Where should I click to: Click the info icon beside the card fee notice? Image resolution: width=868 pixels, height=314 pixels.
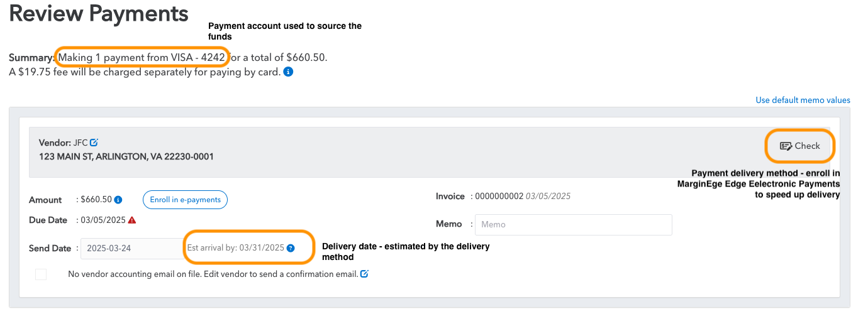click(288, 72)
